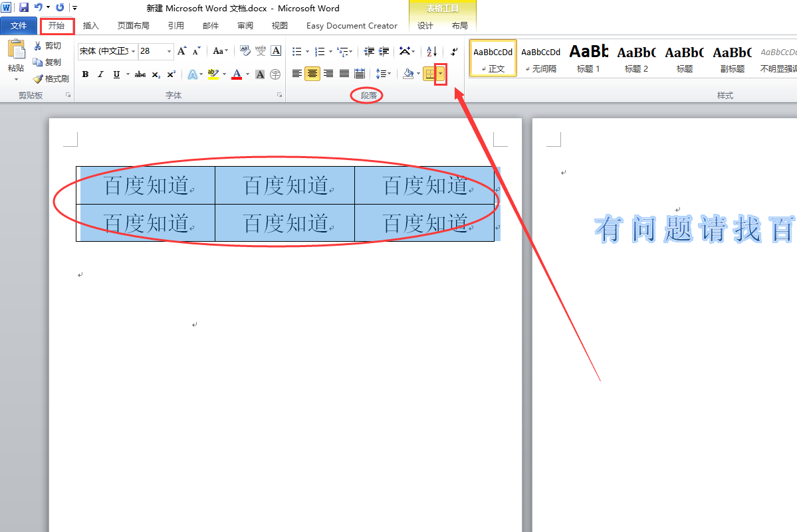The height and width of the screenshot is (532, 797).
Task: Toggle italic formatting
Action: 100,74
